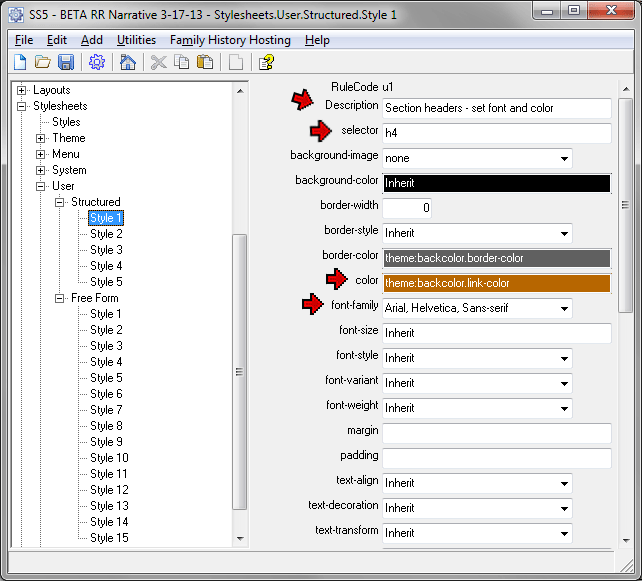Click the orange color field swatch
This screenshot has height=581, width=642.
[x=496, y=283]
